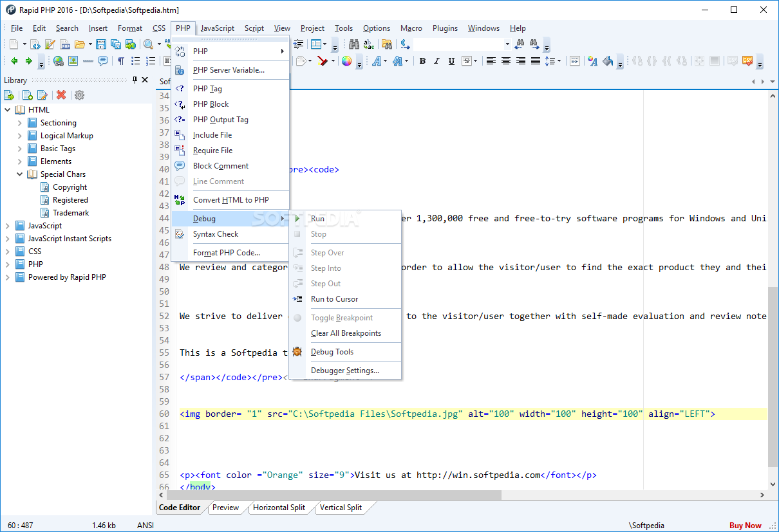779x532 pixels.
Task: Expand the JavaScript library node
Action: click(x=8, y=226)
